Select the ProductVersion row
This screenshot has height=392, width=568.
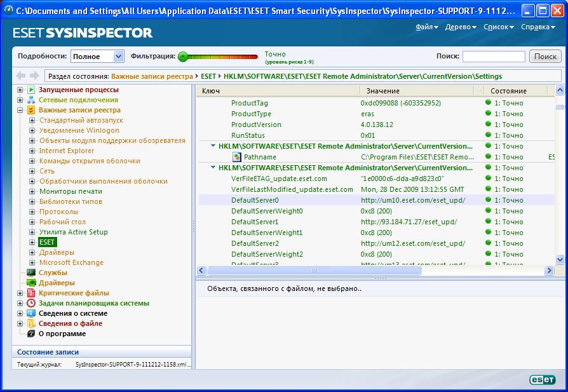pyautogui.click(x=377, y=125)
